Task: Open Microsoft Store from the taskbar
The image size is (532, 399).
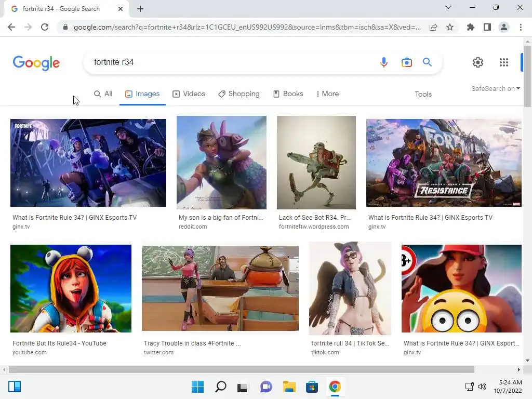Action: [x=312, y=387]
